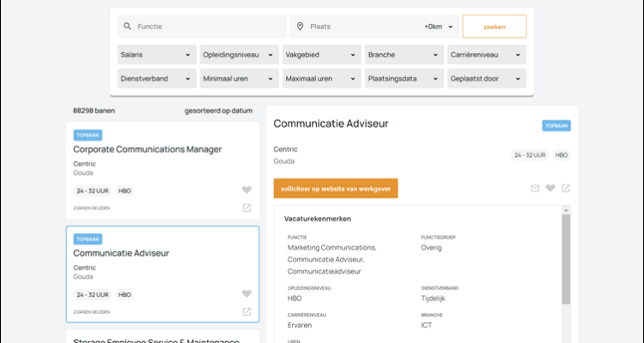This screenshot has height=343, width=644.
Task: Expand the Salaris filter dropdown
Action: click(155, 55)
